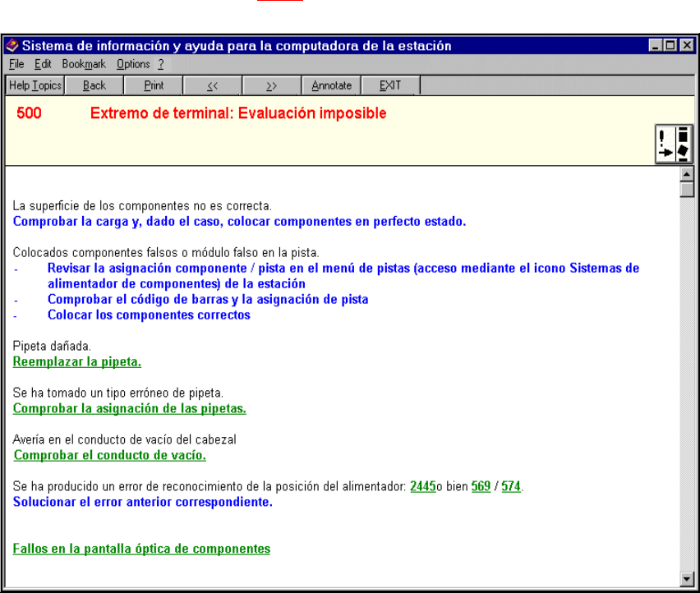700x593 pixels.
Task: Click text Solucionar el error anterior correspondiente
Action: point(143,502)
